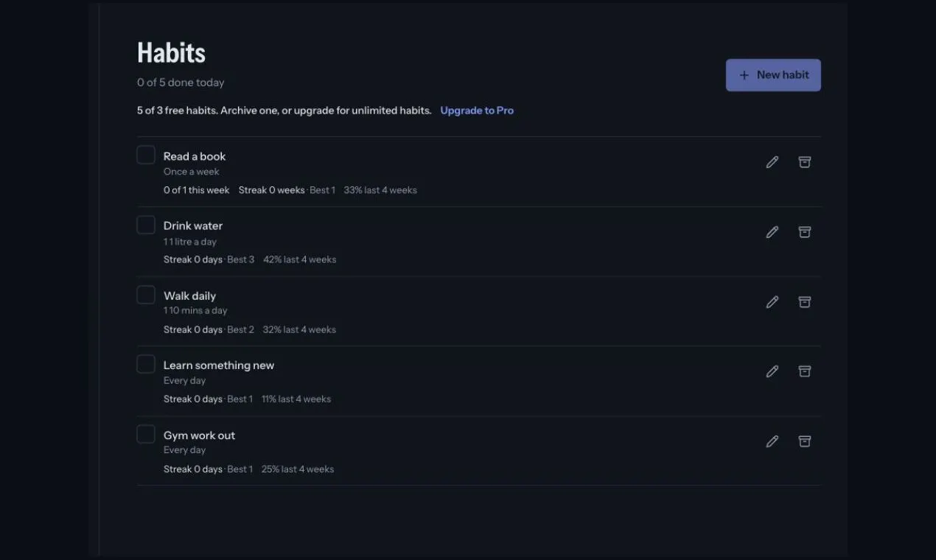Edit the Read a book habit

click(x=772, y=162)
